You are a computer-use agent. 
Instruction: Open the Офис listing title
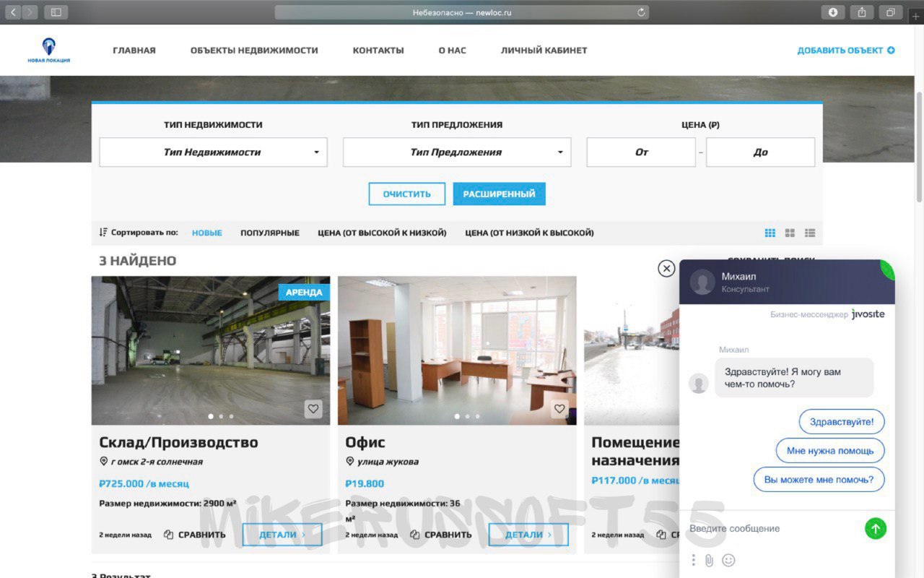tap(365, 442)
